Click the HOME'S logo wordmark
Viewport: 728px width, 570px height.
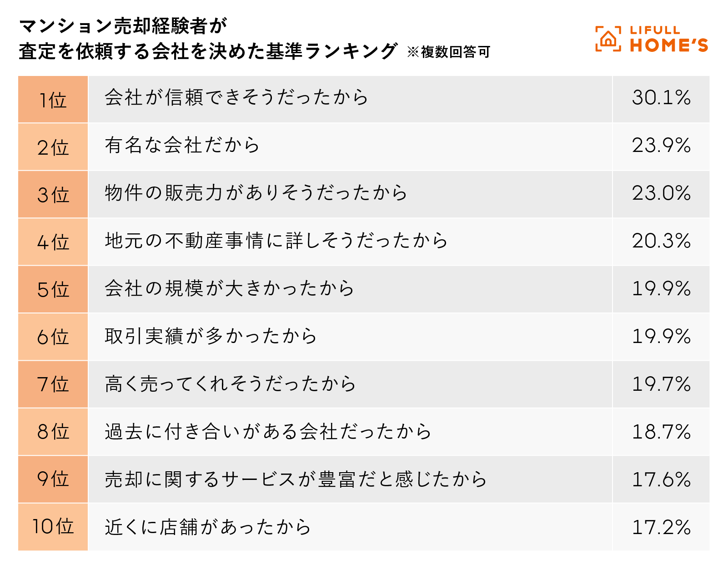669,45
